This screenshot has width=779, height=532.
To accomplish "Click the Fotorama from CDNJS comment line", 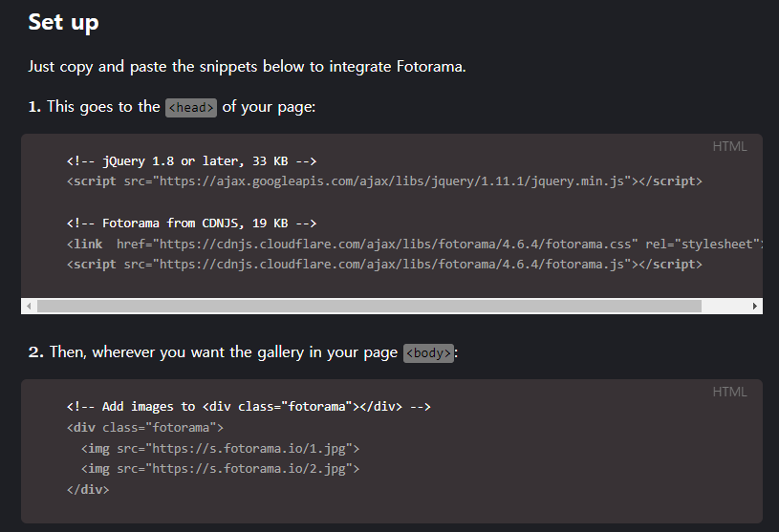I will (191, 223).
